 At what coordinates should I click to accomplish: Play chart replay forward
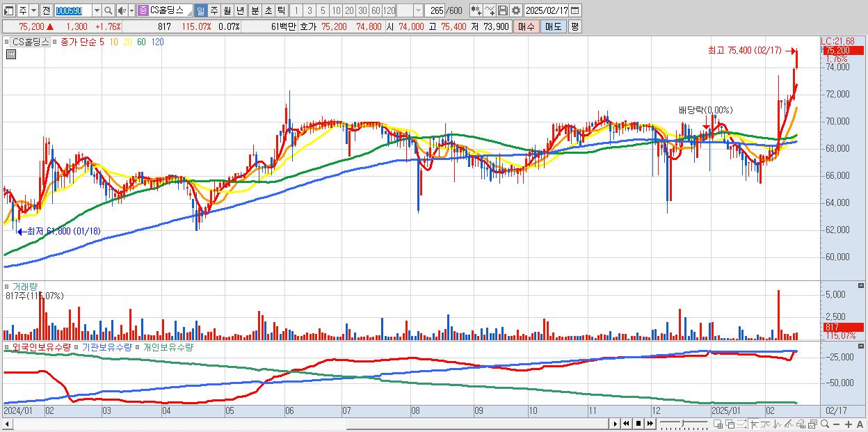tap(616, 424)
